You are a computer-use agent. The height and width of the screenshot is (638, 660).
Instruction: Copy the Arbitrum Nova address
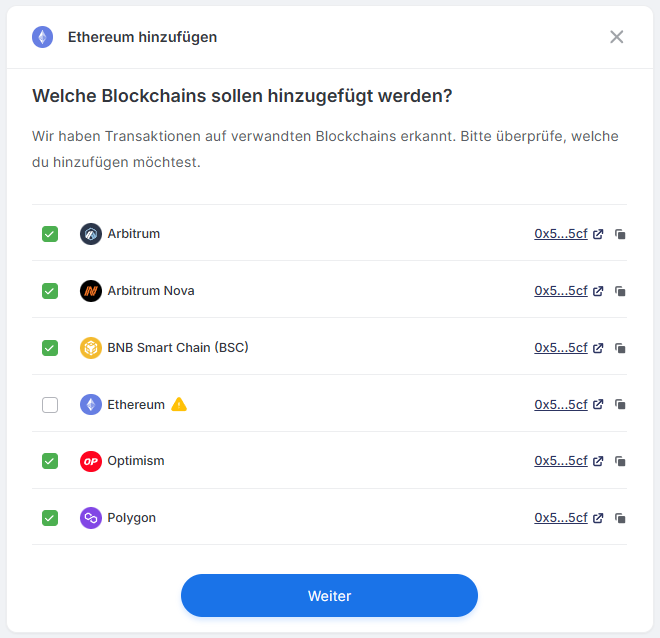(x=621, y=292)
